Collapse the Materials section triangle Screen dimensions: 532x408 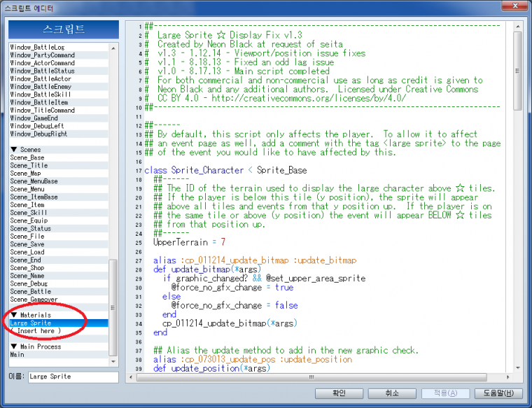click(x=14, y=315)
